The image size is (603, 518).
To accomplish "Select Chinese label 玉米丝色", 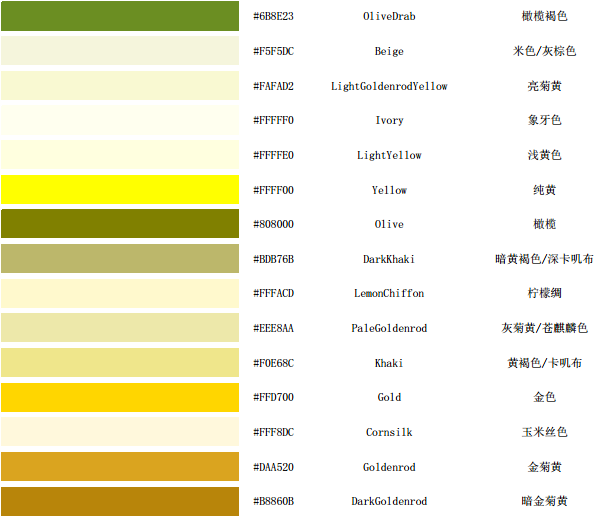I will (544, 432).
